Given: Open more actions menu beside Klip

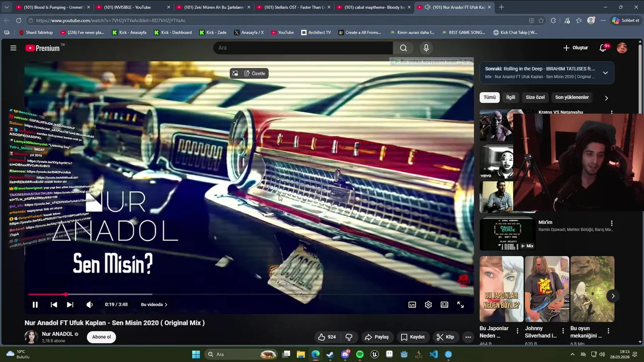Looking at the screenshot, I should [x=468, y=337].
